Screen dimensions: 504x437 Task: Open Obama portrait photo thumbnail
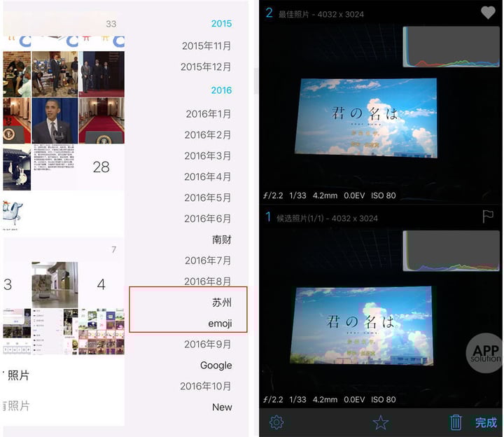pos(55,120)
